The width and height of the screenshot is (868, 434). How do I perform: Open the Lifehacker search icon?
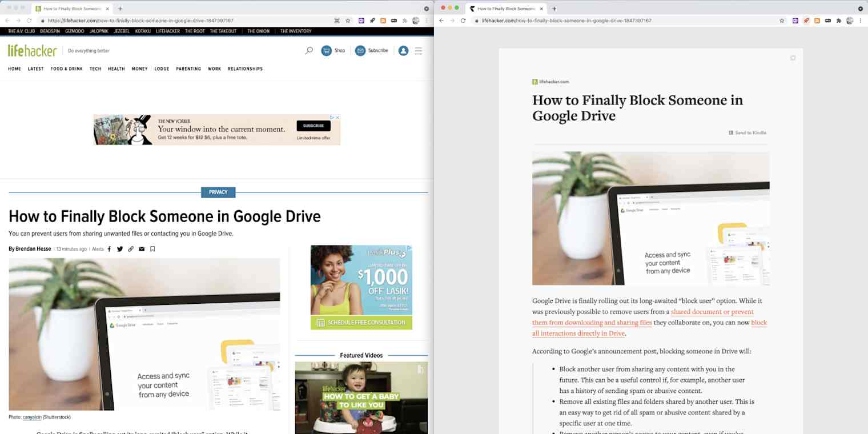(x=309, y=50)
